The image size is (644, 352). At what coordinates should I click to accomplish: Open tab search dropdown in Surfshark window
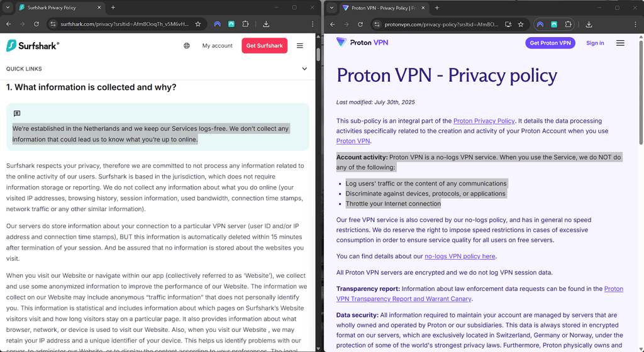[8, 8]
